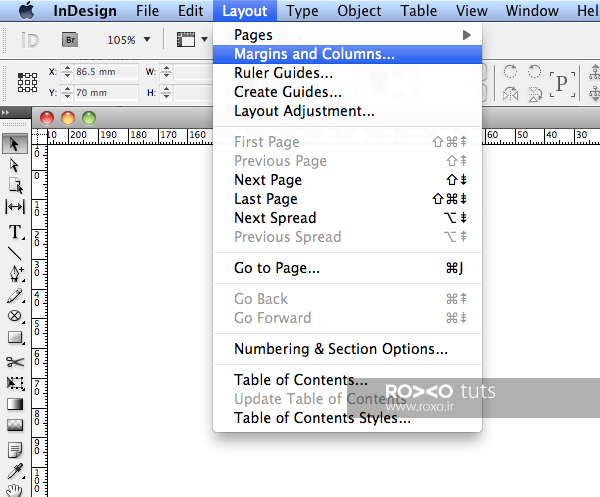Image resolution: width=600 pixels, height=497 pixels.
Task: Select the Page tool
Action: tap(15, 186)
